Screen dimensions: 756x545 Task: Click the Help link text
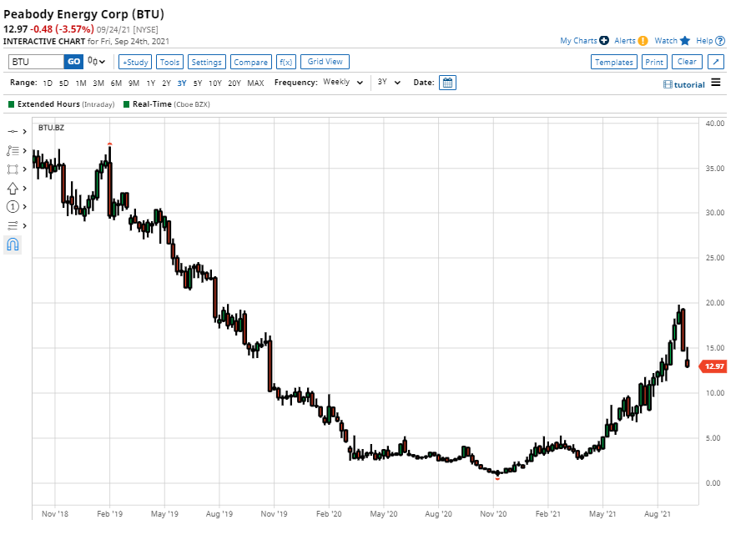point(704,41)
